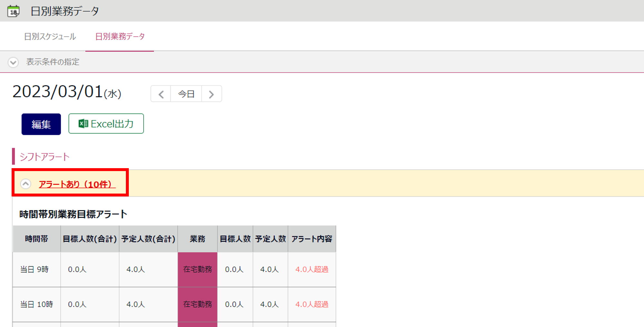This screenshot has width=644, height=327.
Task: Click the 予定人数(合計) column header
Action: 148,239
